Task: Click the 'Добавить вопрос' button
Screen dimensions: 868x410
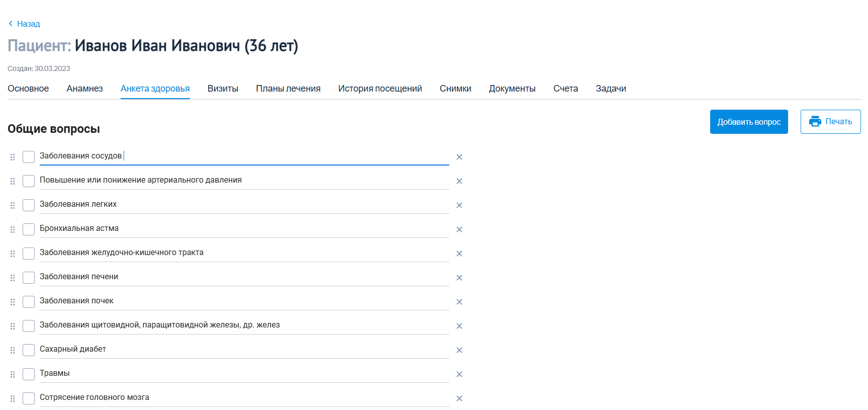Action: point(749,122)
